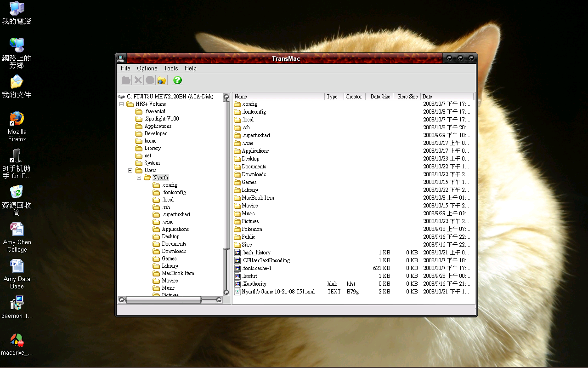The height and width of the screenshot is (368, 588).
Task: Select System folder in the tree
Action: pos(152,163)
